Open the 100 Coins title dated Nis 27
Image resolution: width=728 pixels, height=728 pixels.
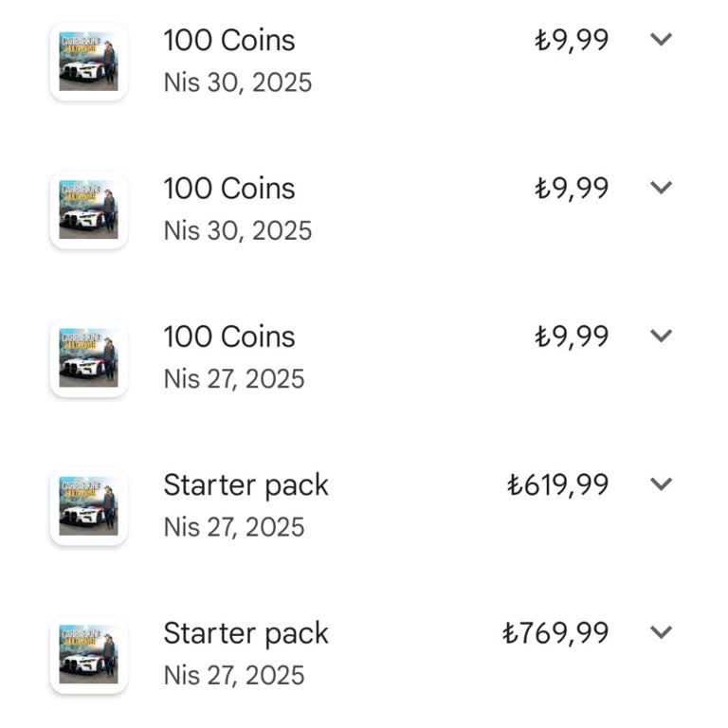(x=229, y=337)
